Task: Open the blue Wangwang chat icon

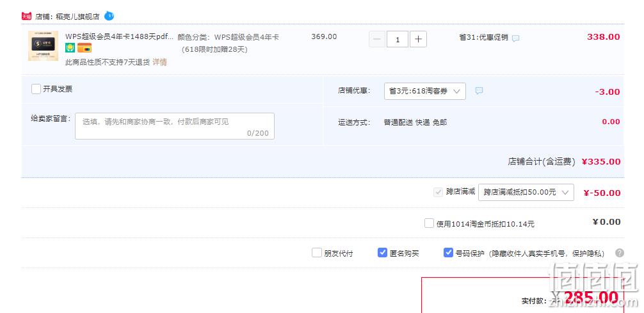Action: [109, 16]
